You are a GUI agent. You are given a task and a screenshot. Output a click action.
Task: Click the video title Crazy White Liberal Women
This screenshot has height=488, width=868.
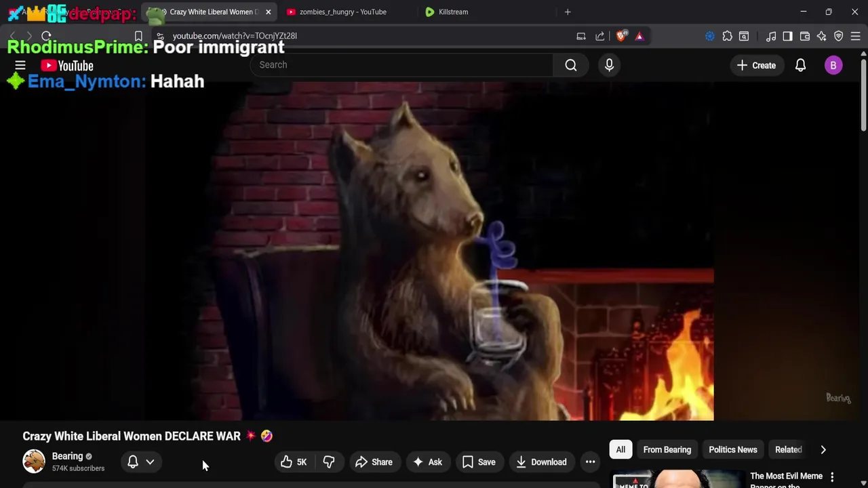(x=132, y=436)
